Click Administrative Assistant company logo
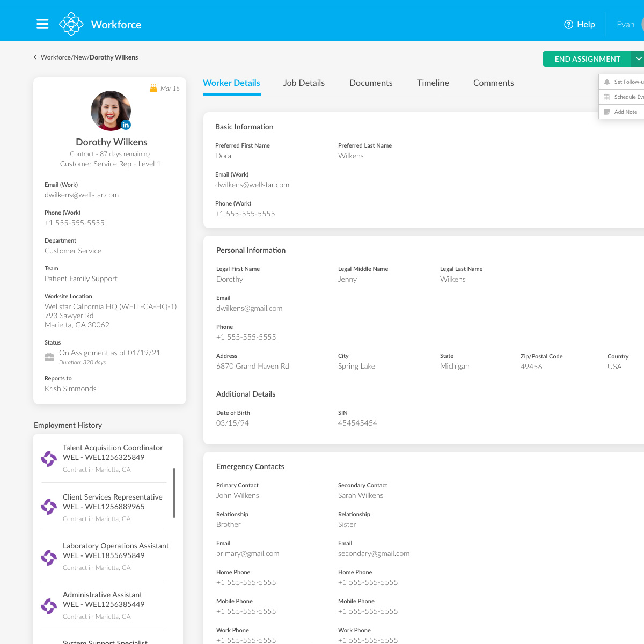 pos(49,606)
